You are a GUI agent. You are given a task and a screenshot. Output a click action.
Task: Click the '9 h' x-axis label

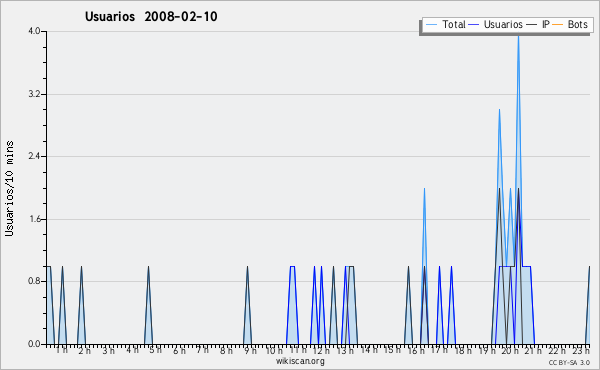coord(250,350)
